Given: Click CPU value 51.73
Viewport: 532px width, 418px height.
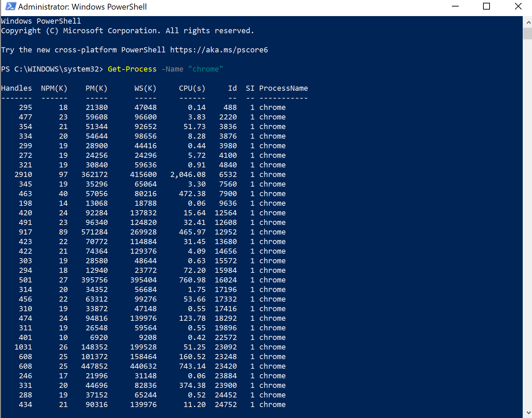Looking at the screenshot, I should click(194, 127).
